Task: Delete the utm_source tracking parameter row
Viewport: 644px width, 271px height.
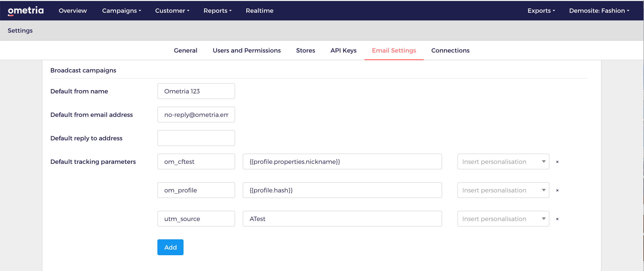Action: [557, 219]
